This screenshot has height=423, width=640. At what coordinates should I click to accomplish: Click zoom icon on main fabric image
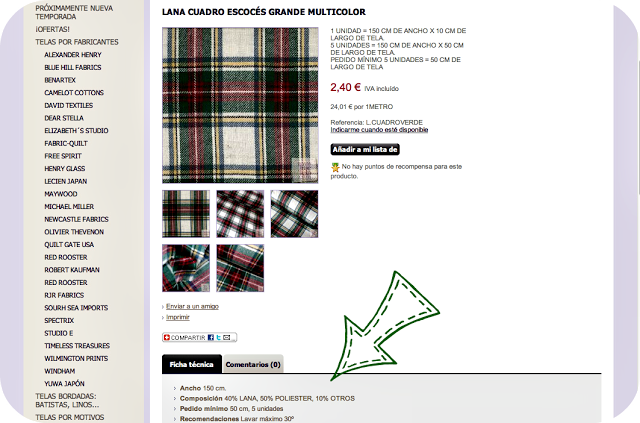pos(304,170)
